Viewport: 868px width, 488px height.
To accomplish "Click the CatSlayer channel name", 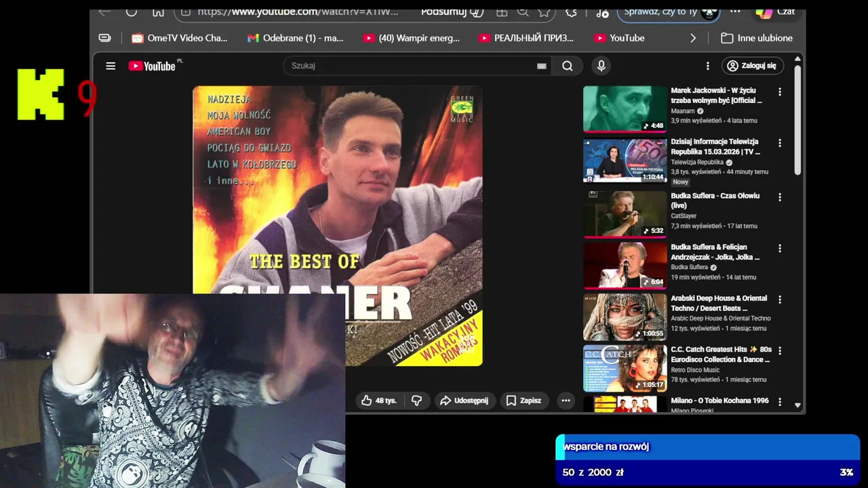I will 684,216.
